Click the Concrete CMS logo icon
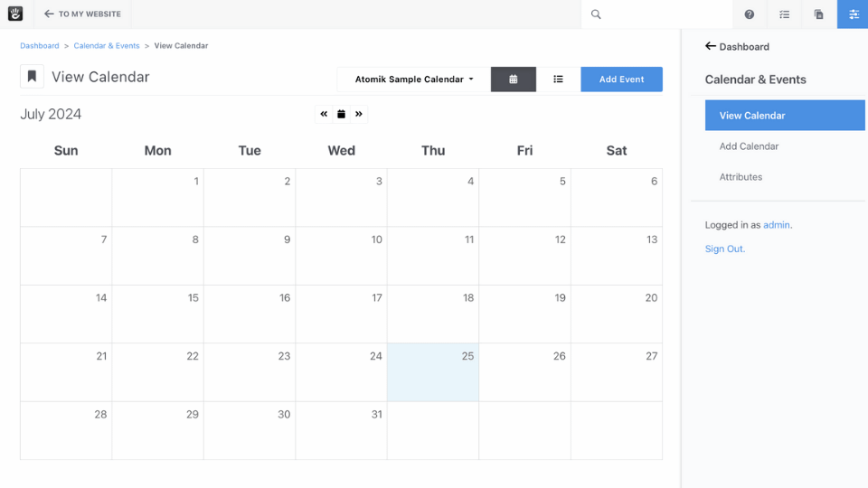The height and width of the screenshot is (488, 868). (x=15, y=14)
